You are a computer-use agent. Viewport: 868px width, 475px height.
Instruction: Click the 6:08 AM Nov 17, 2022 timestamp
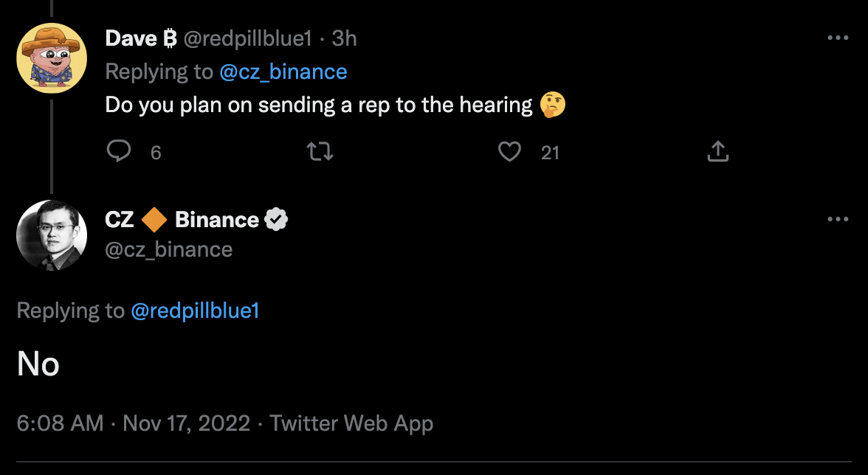pos(134,423)
